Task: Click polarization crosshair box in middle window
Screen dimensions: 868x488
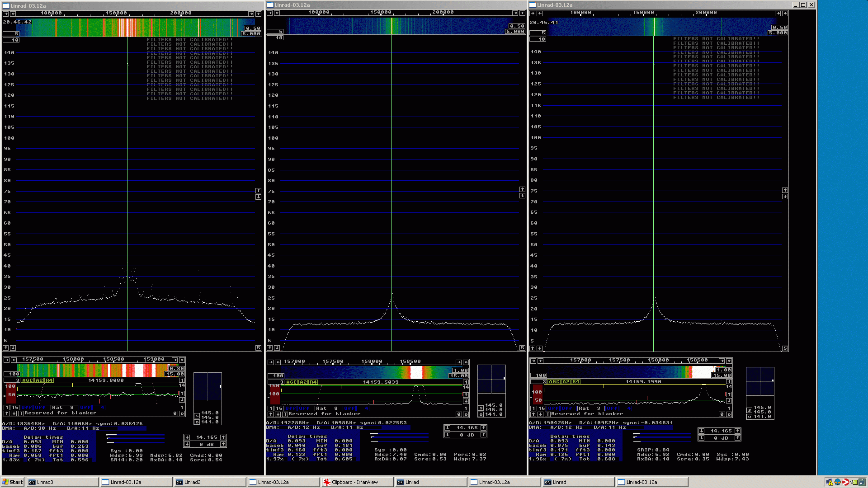Action: coord(491,379)
